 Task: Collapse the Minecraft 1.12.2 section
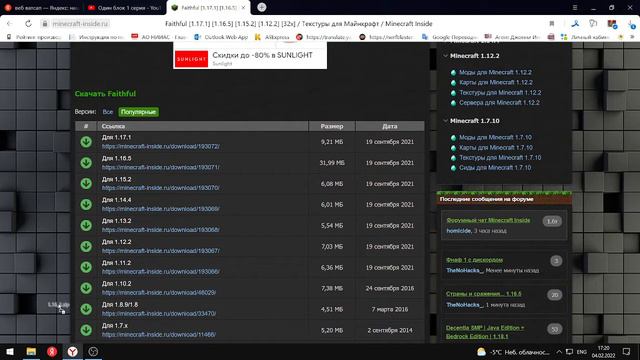point(445,56)
